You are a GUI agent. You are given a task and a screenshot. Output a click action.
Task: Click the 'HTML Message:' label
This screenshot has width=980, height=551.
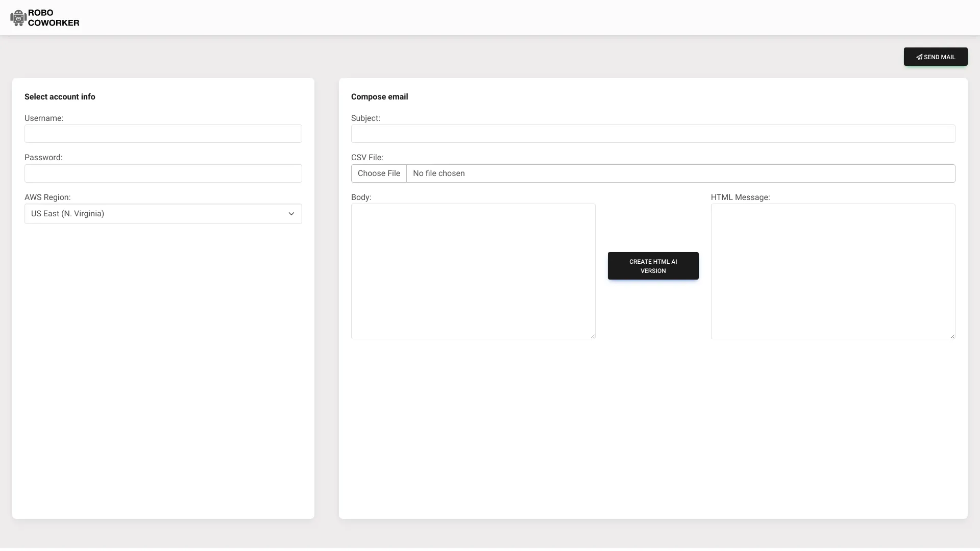click(740, 197)
